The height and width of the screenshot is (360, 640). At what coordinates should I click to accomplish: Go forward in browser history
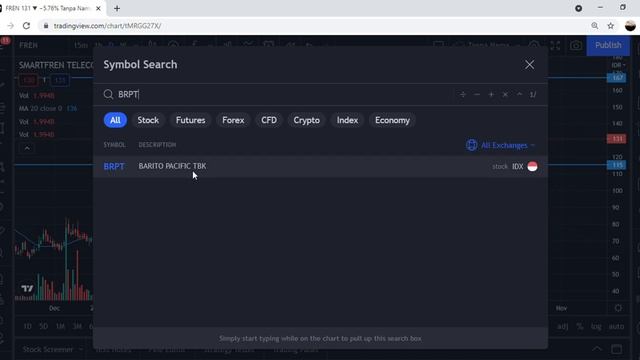[11, 26]
